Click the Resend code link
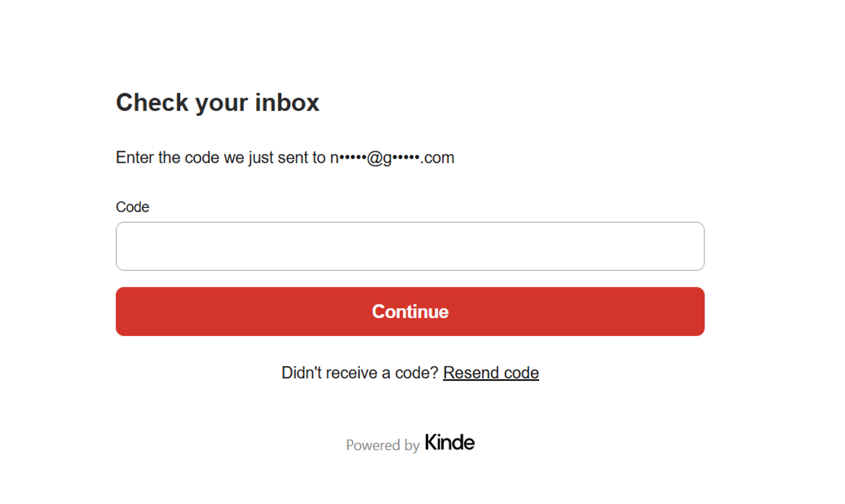The image size is (845, 504). point(490,373)
